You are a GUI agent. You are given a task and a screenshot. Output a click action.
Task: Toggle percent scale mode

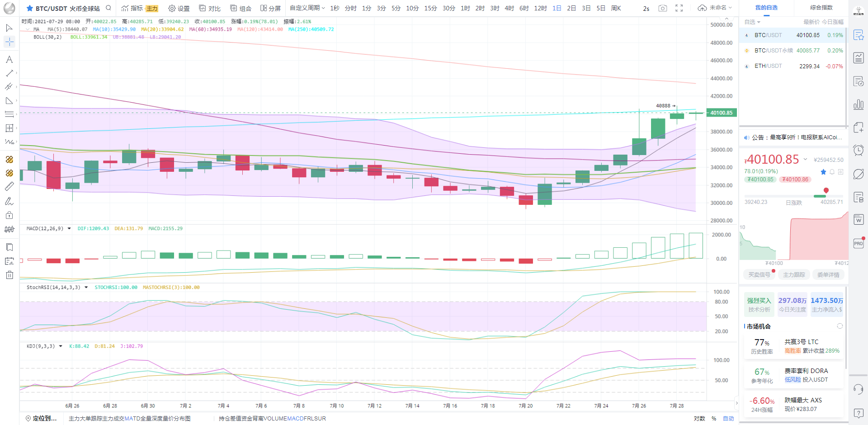pyautogui.click(x=714, y=419)
